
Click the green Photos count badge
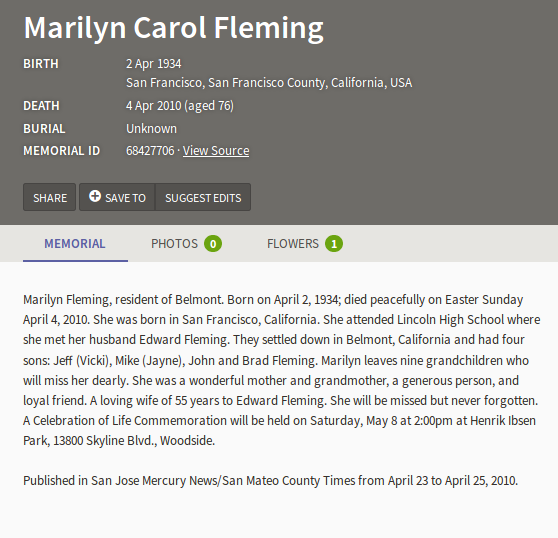(x=213, y=244)
